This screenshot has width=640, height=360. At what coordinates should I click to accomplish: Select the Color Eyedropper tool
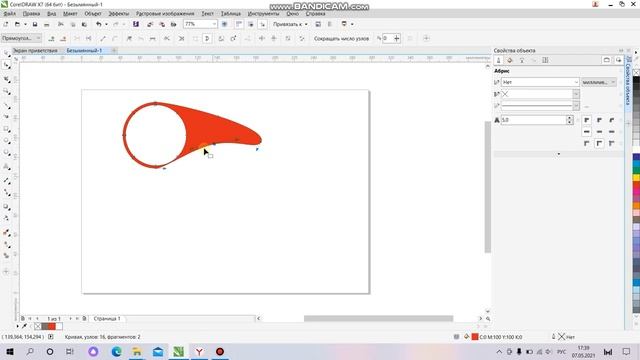7,232
